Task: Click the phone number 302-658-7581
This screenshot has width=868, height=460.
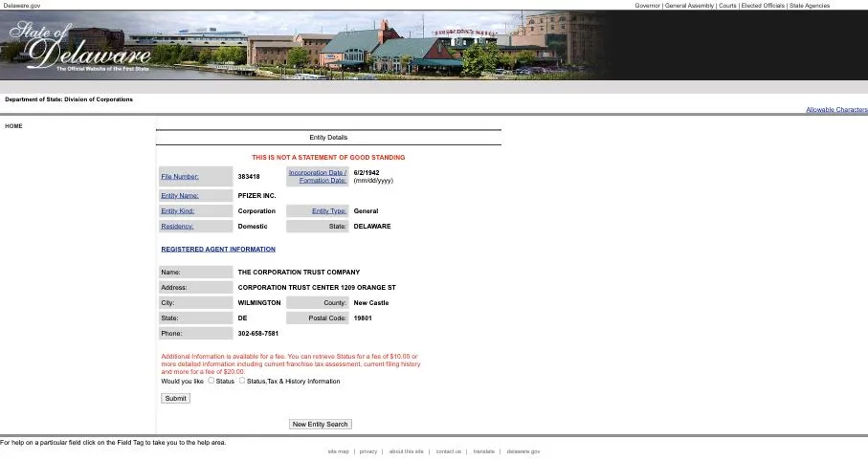Action: (x=258, y=334)
